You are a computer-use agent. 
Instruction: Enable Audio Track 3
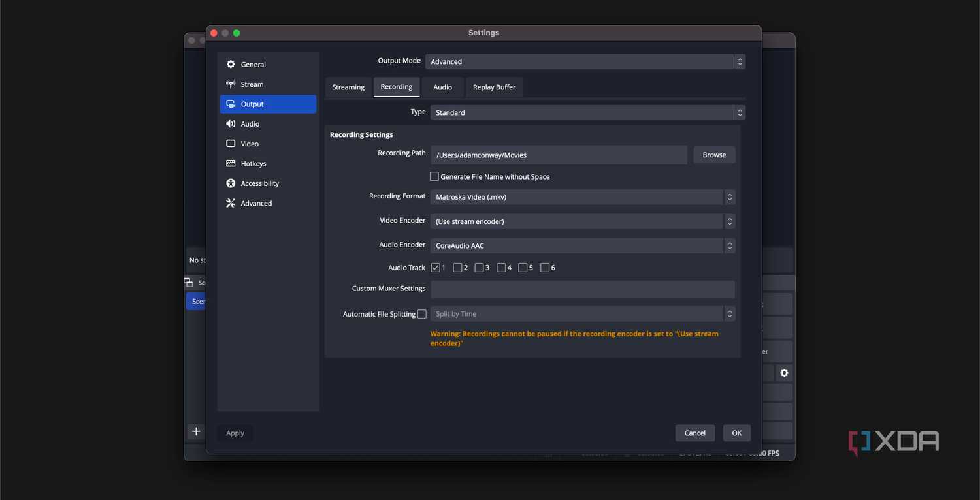coord(479,268)
